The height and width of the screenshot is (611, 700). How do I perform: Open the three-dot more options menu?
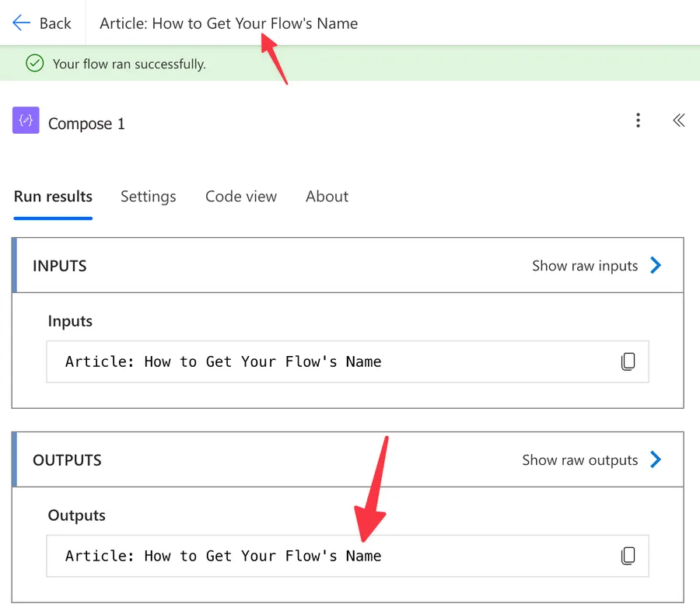(638, 120)
